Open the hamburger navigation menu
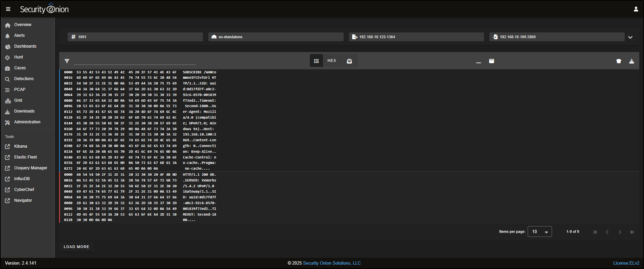This screenshot has width=644, height=269. (x=8, y=9)
